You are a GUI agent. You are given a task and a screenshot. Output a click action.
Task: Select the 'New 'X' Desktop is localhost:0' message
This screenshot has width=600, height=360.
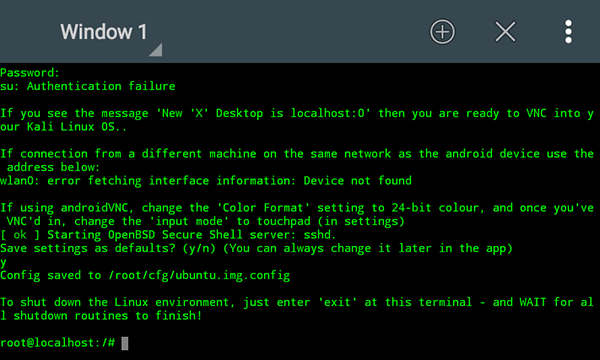pos(263,113)
